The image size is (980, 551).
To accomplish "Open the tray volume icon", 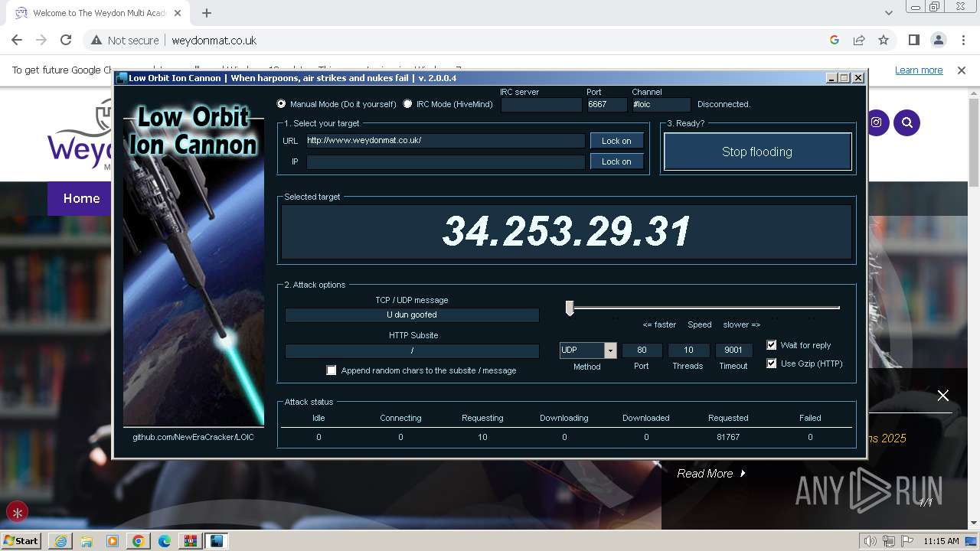I will point(871,541).
